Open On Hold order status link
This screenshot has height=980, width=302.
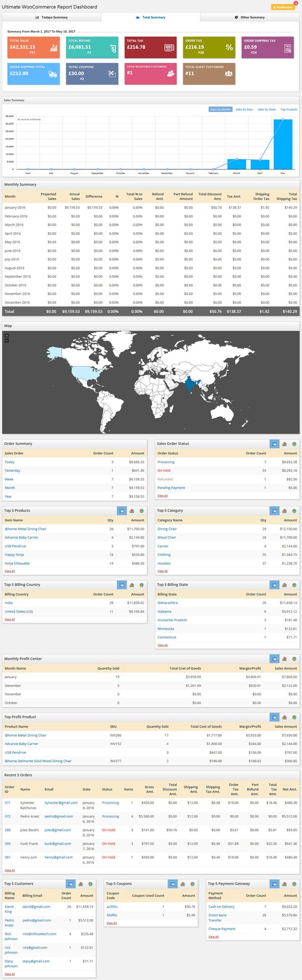coord(164,471)
